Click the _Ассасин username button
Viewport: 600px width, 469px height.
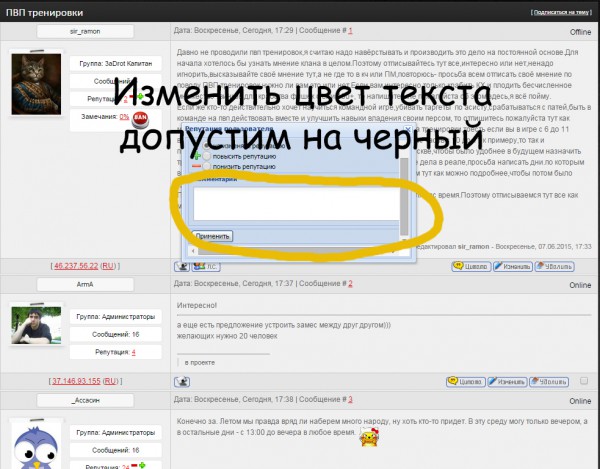pos(85,400)
